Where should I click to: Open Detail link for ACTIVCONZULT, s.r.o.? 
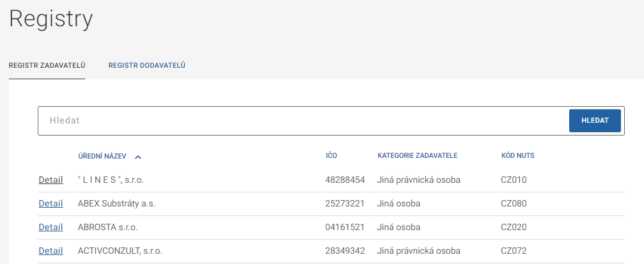(51, 251)
